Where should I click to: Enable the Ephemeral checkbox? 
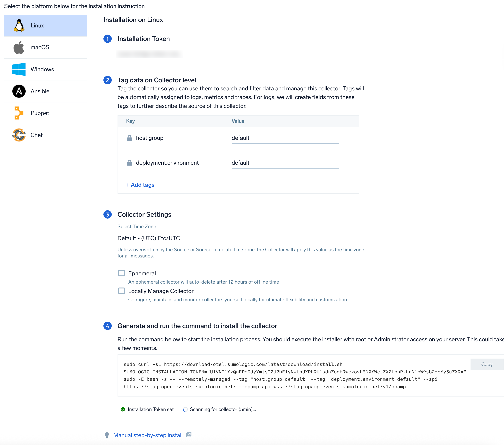pos(121,273)
